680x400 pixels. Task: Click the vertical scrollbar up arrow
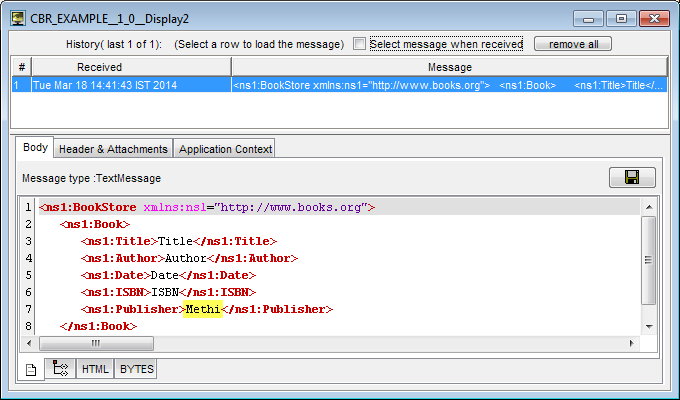pos(649,207)
